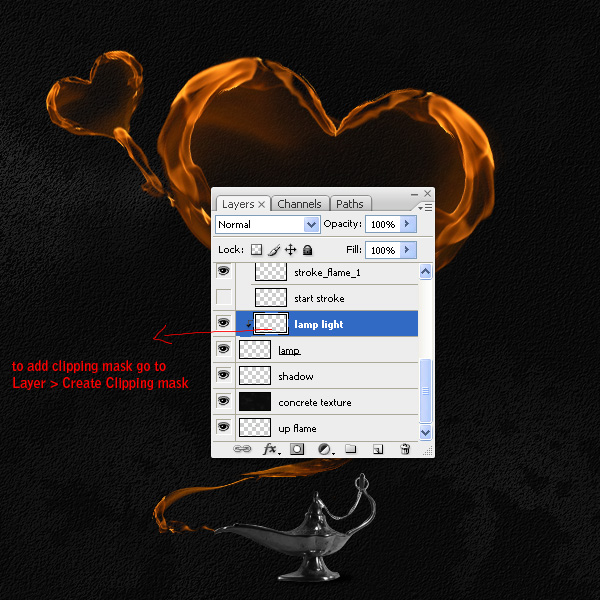The height and width of the screenshot is (600, 600).
Task: Close the layers panel window
Action: pyautogui.click(x=427, y=194)
